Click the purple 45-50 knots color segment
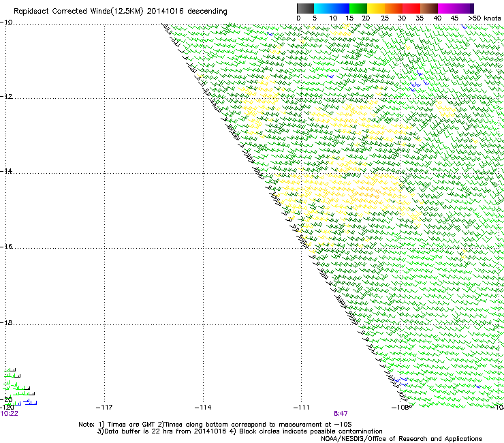Image resolution: width=504 pixels, height=443 pixels. click(x=464, y=8)
